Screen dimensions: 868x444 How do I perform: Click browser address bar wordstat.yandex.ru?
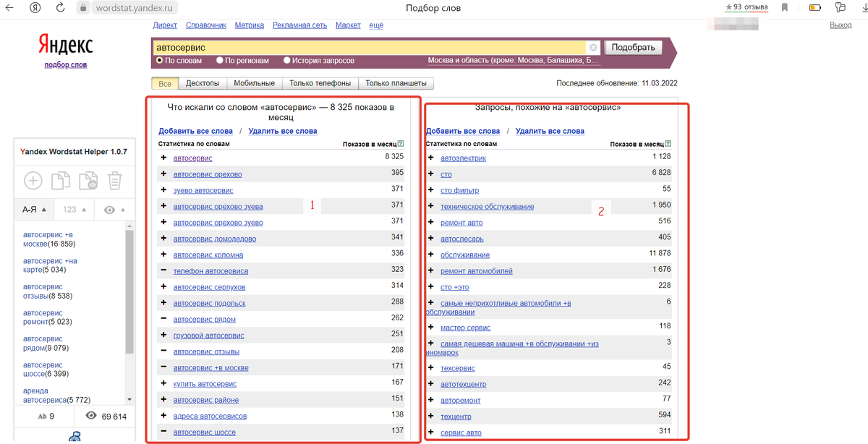(x=135, y=8)
